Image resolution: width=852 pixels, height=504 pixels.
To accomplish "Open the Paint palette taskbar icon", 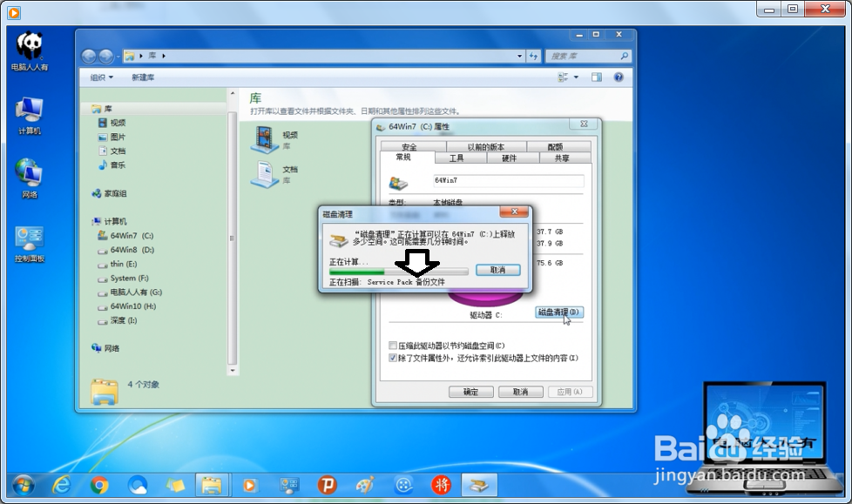I will pyautogui.click(x=365, y=485).
